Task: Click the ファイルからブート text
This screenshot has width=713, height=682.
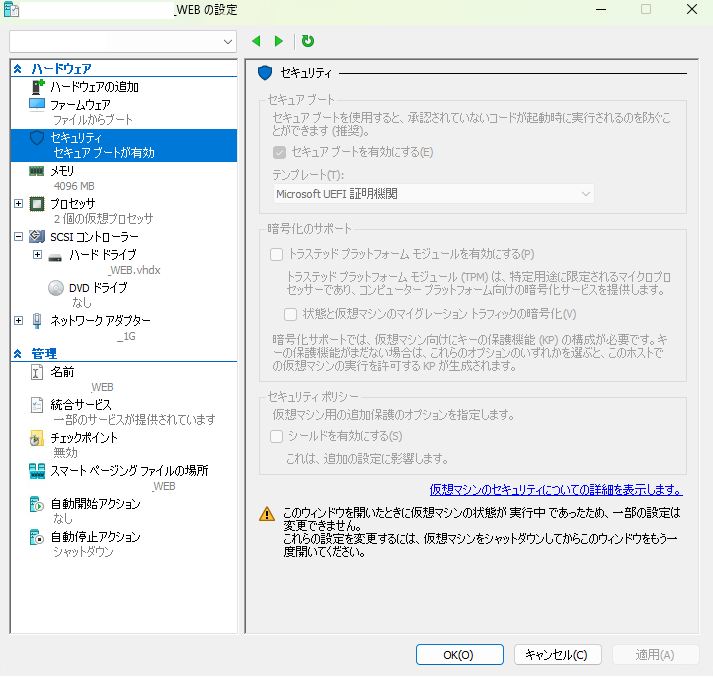Action: [x=93, y=120]
